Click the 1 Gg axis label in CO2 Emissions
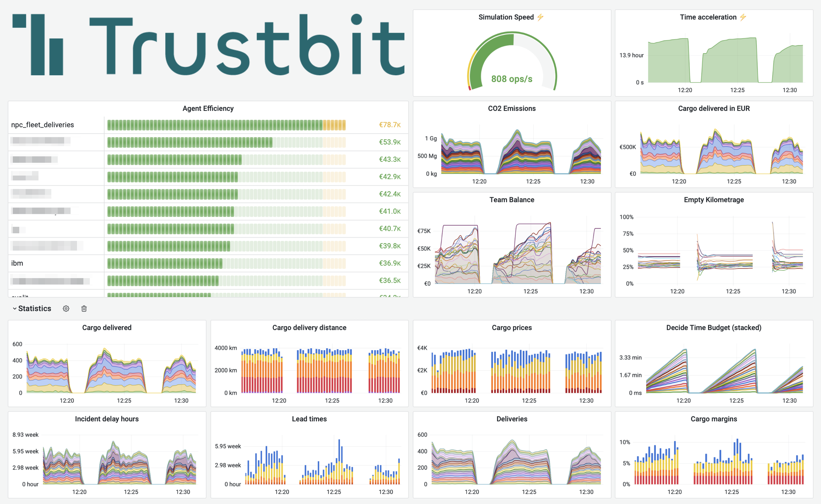The width and height of the screenshot is (821, 504). click(431, 138)
